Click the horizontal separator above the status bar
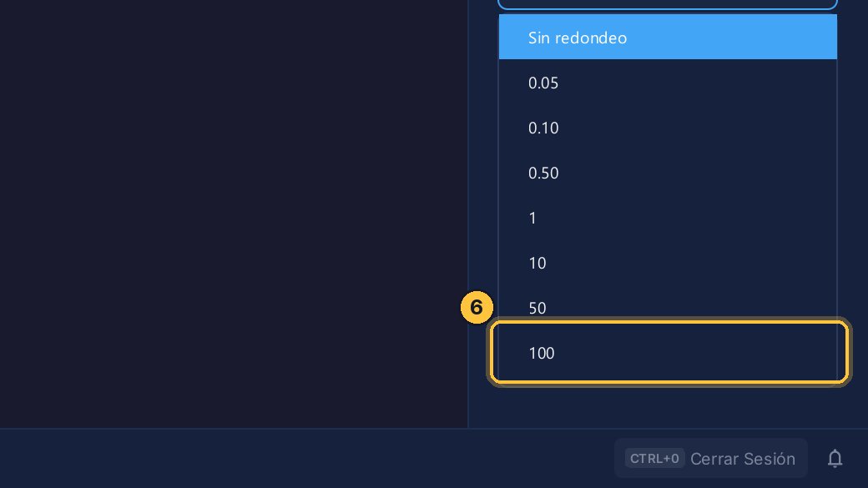868x488 pixels. [x=434, y=428]
